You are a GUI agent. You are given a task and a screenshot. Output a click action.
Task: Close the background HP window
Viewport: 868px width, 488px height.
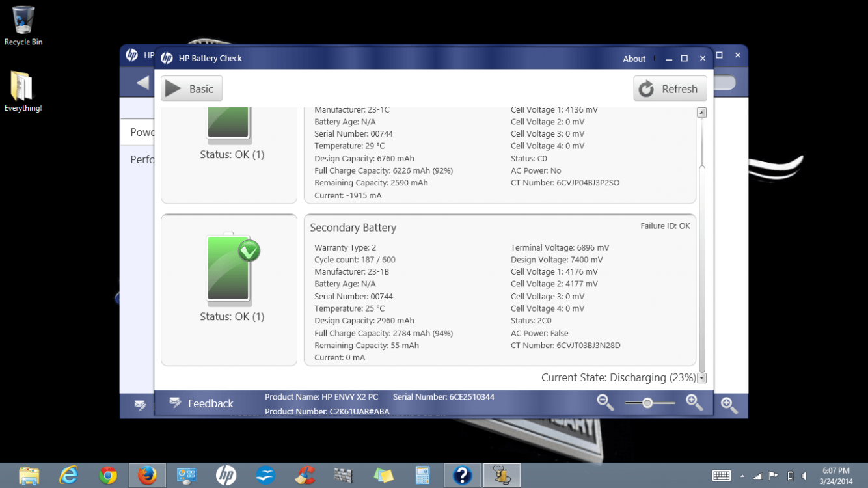(x=737, y=55)
